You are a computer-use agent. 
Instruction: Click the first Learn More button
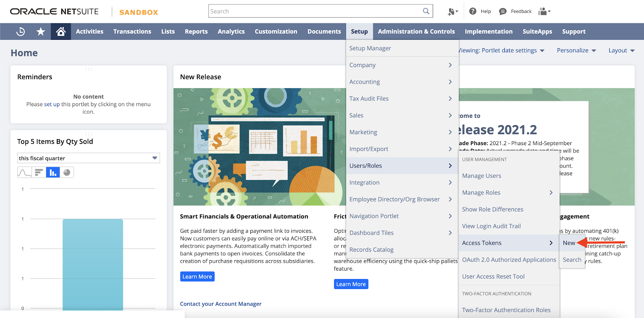click(x=197, y=277)
